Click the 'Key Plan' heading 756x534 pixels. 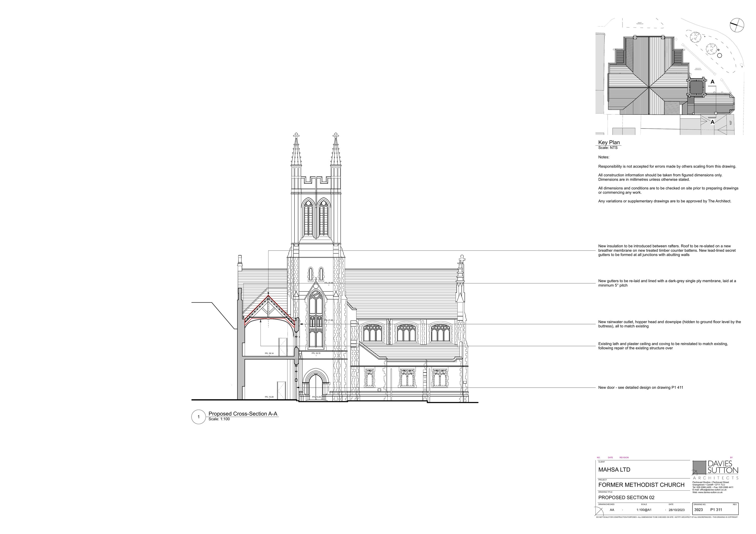click(x=609, y=142)
